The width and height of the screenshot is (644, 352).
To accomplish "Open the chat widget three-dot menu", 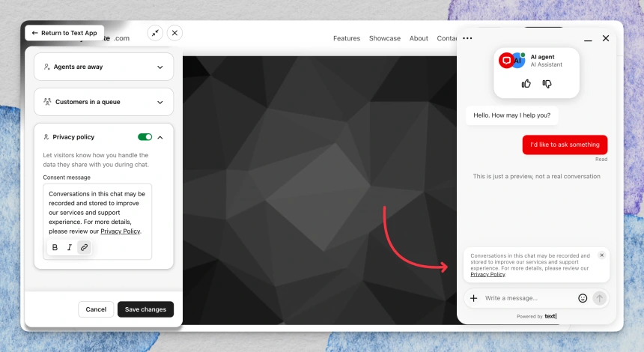I will (x=467, y=38).
